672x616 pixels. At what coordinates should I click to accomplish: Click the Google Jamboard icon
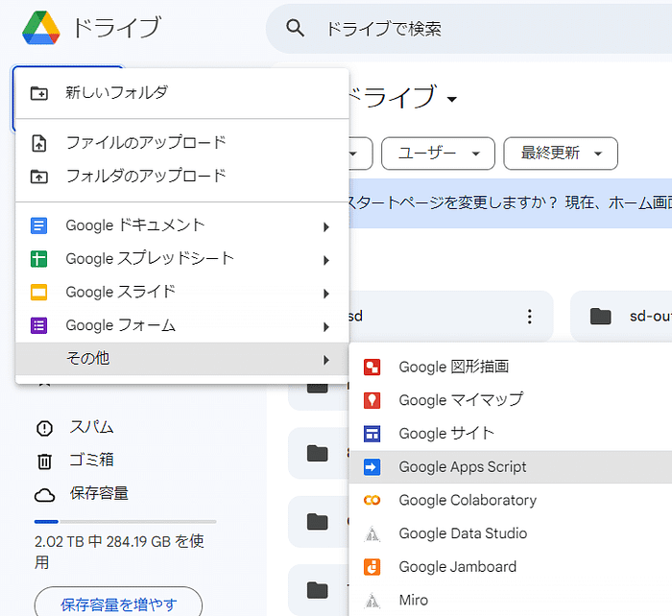point(372,567)
